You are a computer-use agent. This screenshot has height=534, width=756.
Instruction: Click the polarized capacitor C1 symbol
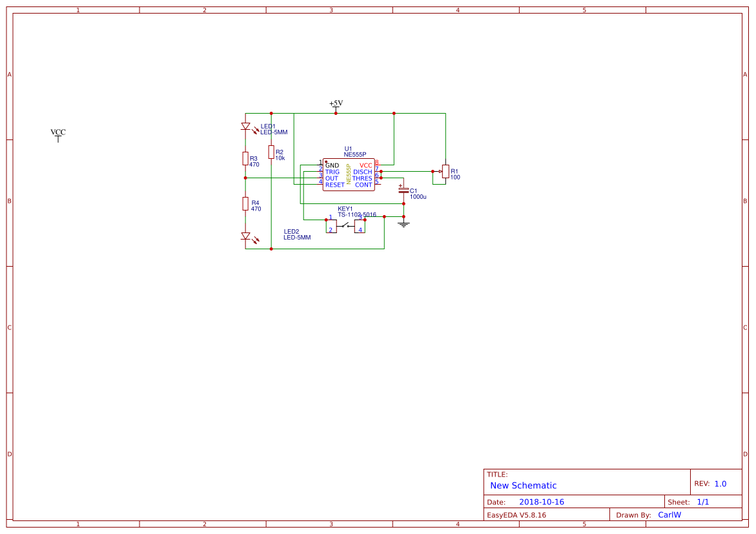[404, 190]
